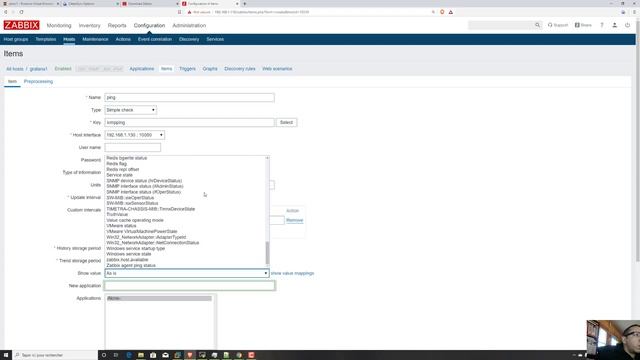This screenshot has height=360, width=640.
Task: Go back using the browser back arrow
Action: pyautogui.click(x=6, y=12)
